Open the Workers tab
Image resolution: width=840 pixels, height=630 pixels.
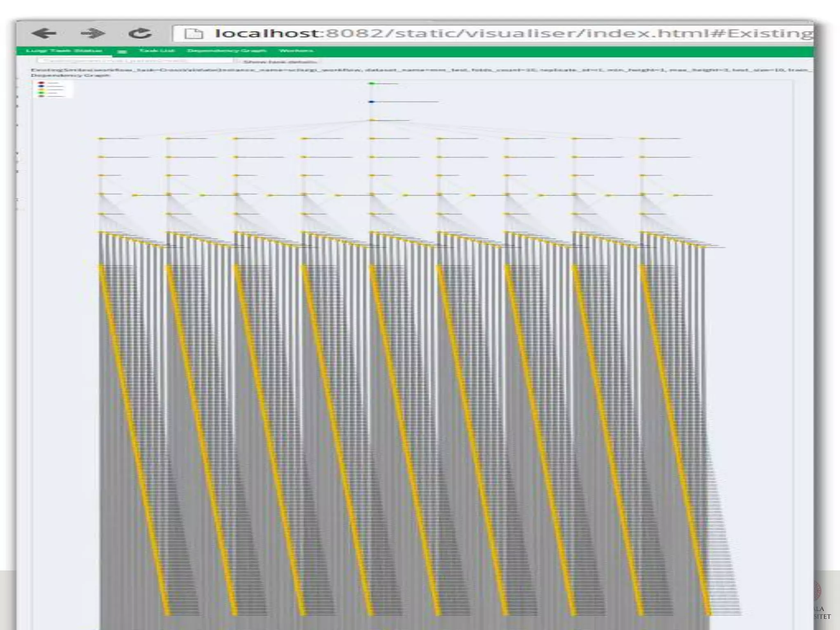point(296,51)
